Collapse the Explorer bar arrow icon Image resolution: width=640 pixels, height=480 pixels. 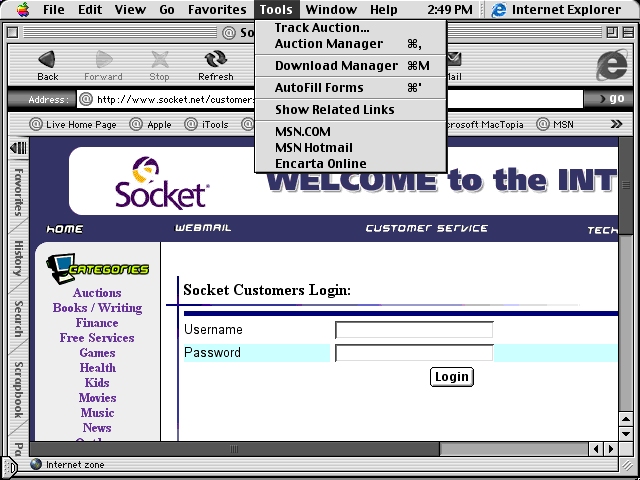pyautogui.click(x=18, y=147)
